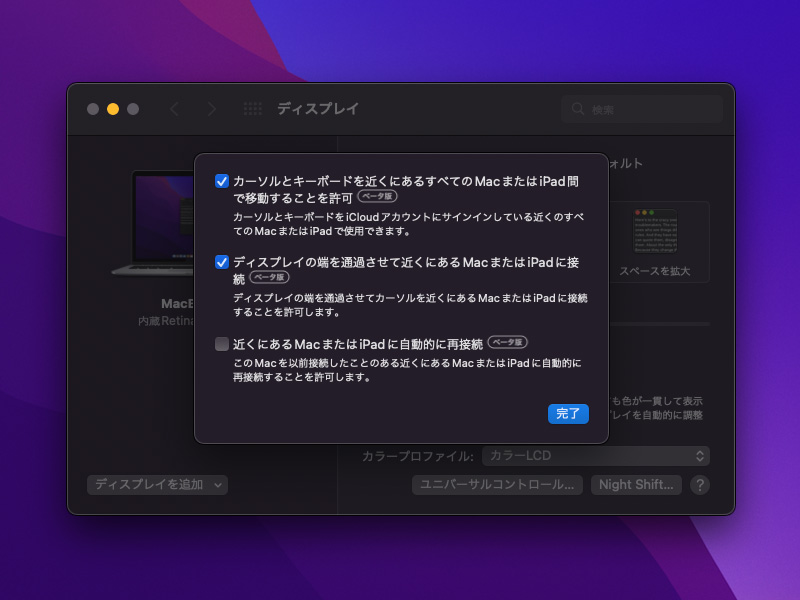Click the 完了 button to finish

coord(567,413)
